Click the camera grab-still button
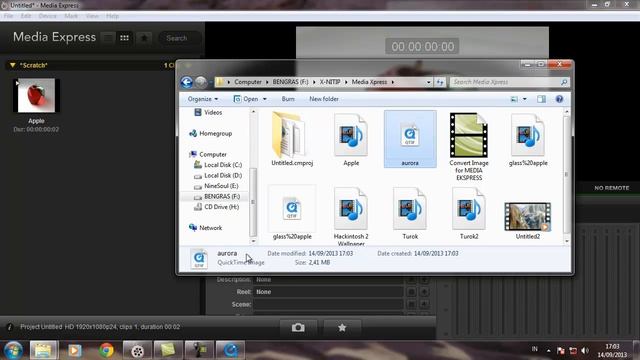Viewport: 640px width, 360px height. [x=298, y=327]
